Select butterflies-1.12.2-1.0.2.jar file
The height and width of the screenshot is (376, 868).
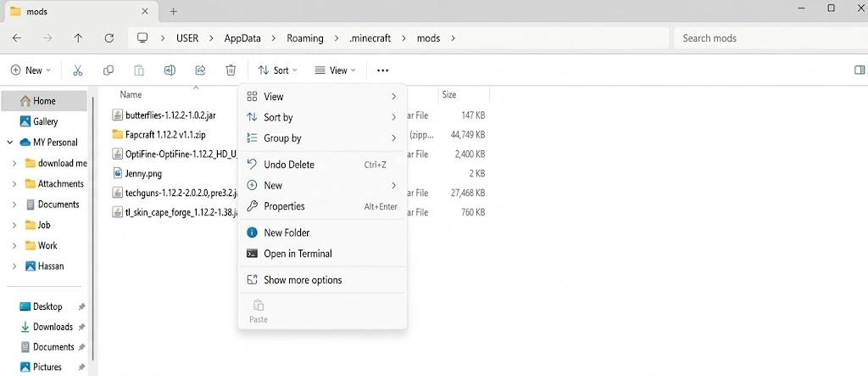(164, 115)
